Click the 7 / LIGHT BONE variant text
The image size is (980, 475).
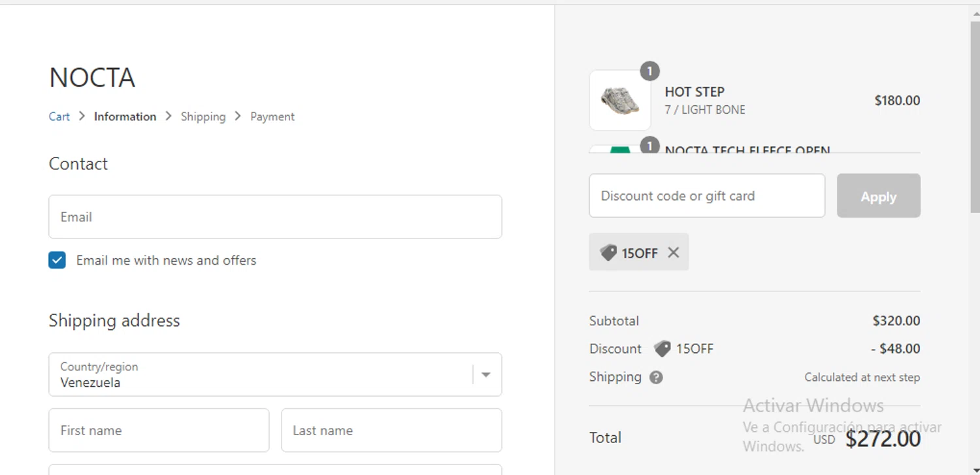point(705,110)
